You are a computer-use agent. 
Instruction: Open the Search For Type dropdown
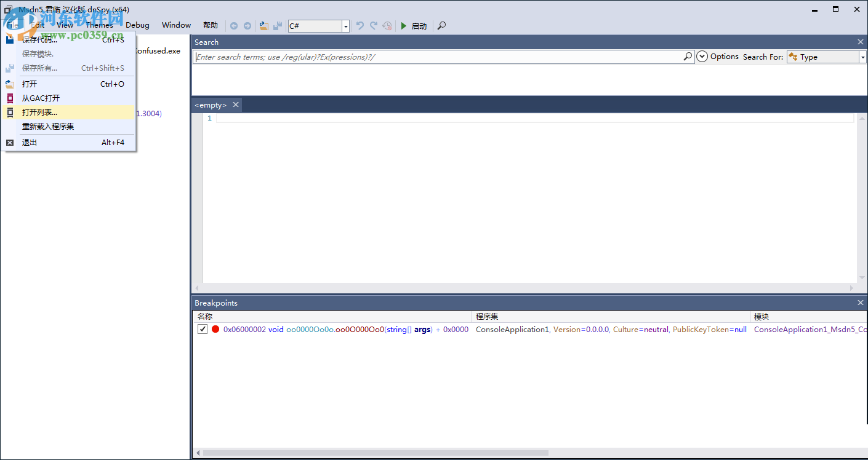tap(827, 57)
